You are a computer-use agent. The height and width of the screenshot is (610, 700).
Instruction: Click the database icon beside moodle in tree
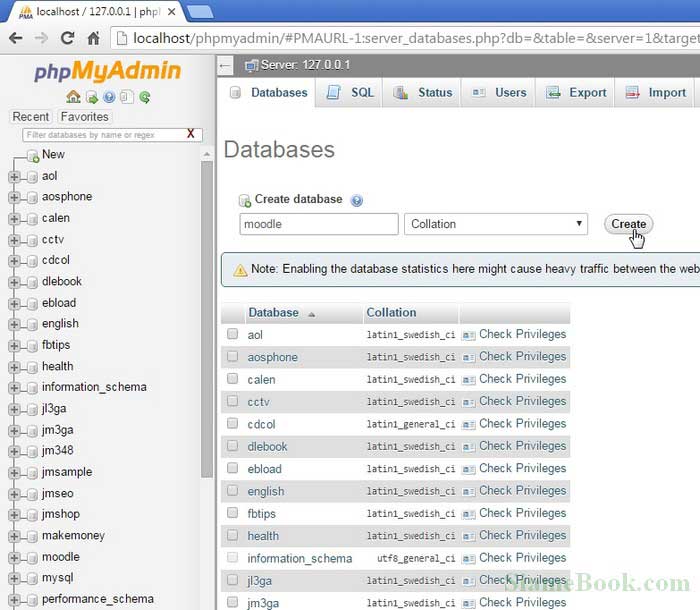(32, 558)
